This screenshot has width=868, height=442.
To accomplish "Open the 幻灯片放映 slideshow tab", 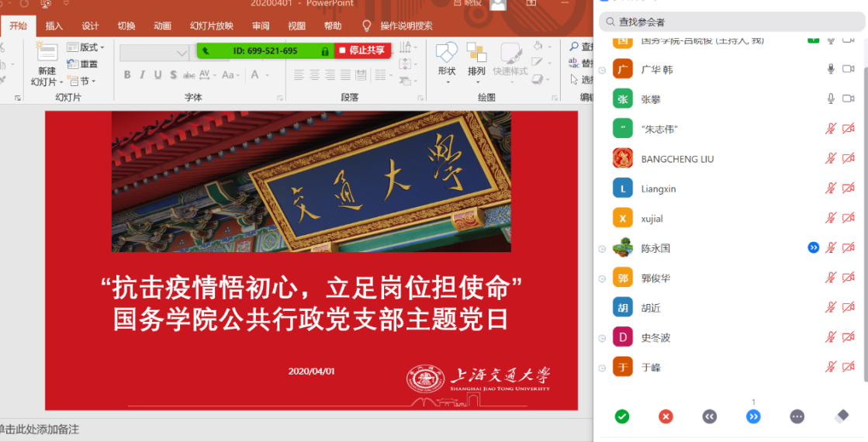I will (211, 26).
